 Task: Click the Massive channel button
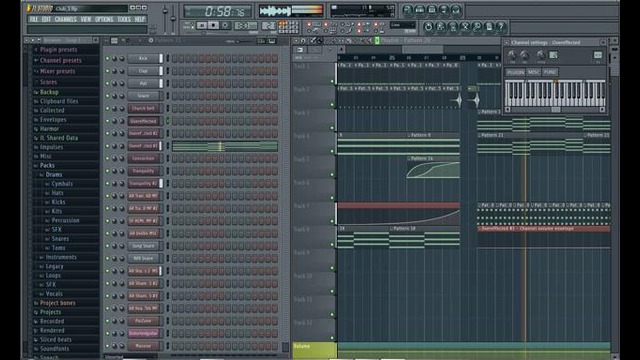[143, 346]
